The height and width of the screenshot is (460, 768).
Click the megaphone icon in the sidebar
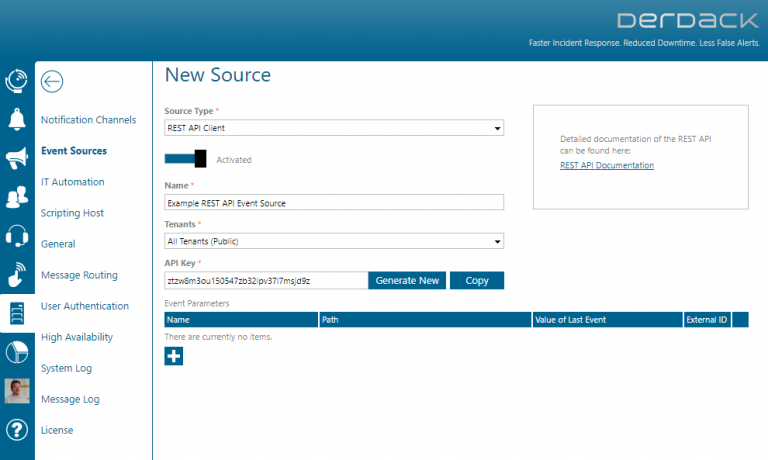(x=17, y=158)
